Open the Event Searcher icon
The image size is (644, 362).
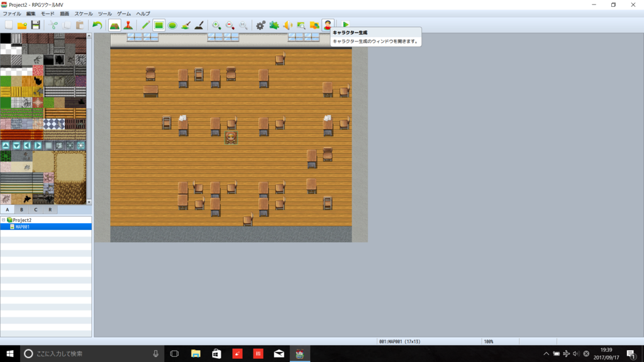pyautogui.click(x=301, y=25)
